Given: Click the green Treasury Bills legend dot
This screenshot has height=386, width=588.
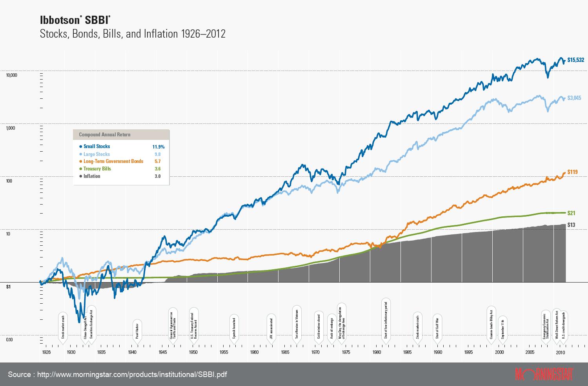Looking at the screenshot, I should tap(80, 169).
